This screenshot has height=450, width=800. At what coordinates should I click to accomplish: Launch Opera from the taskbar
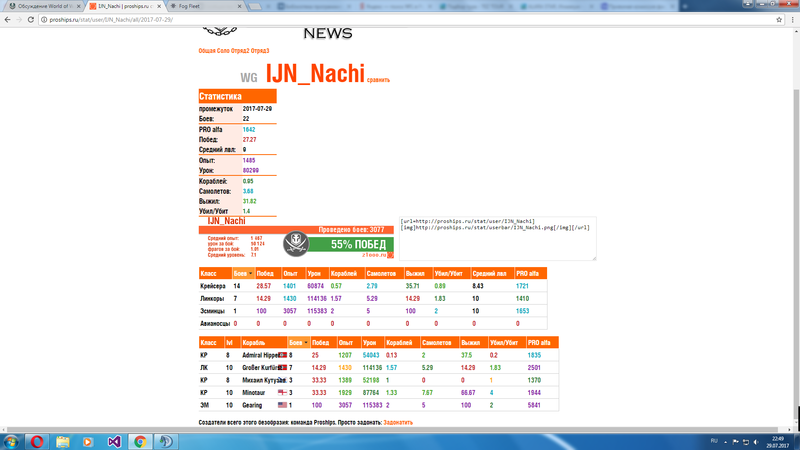click(x=37, y=442)
